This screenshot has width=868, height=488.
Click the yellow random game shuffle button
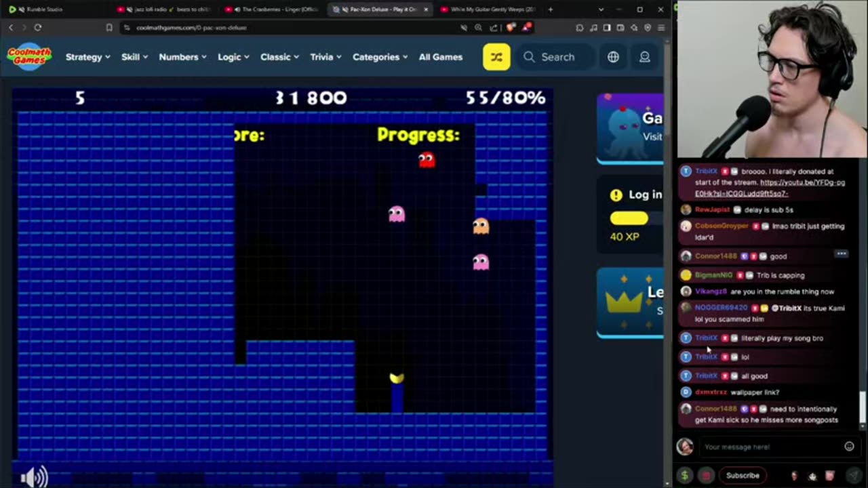coord(496,57)
